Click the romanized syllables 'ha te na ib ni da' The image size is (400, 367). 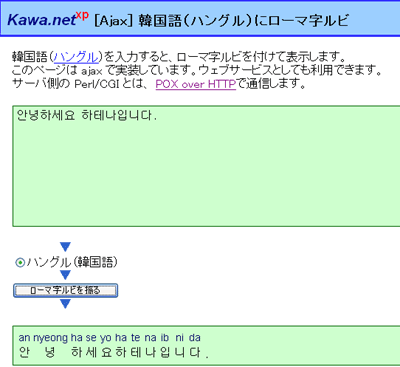pyautogui.click(x=158, y=338)
